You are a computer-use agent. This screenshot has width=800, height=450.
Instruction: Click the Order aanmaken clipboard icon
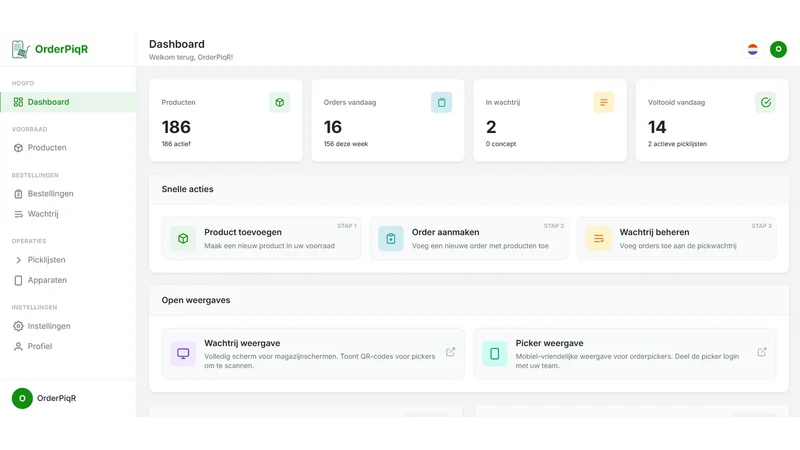point(391,238)
